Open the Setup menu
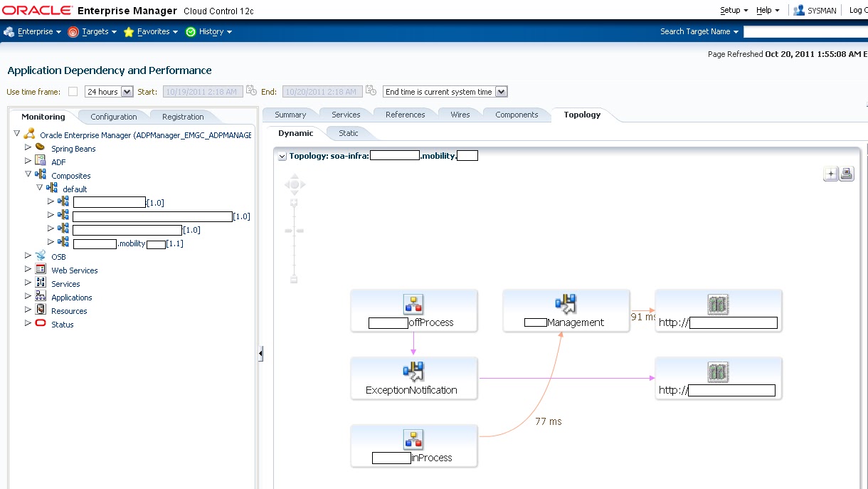 pos(734,10)
